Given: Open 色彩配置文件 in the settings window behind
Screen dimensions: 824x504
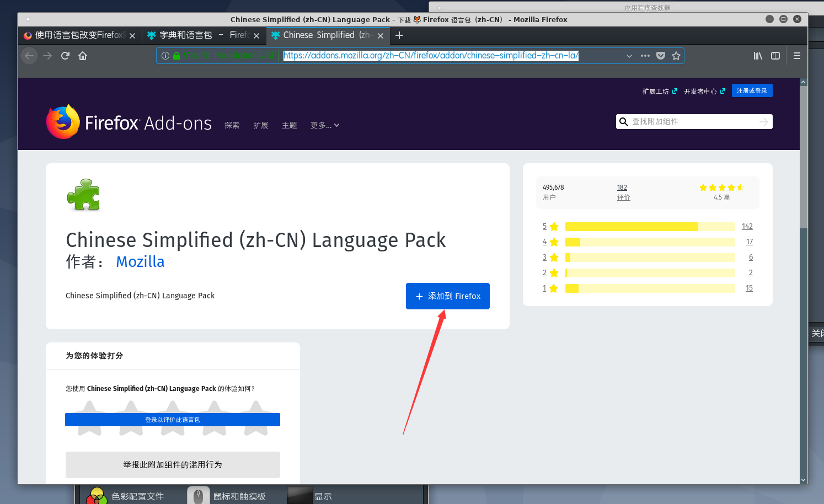Looking at the screenshot, I should pos(125,496).
